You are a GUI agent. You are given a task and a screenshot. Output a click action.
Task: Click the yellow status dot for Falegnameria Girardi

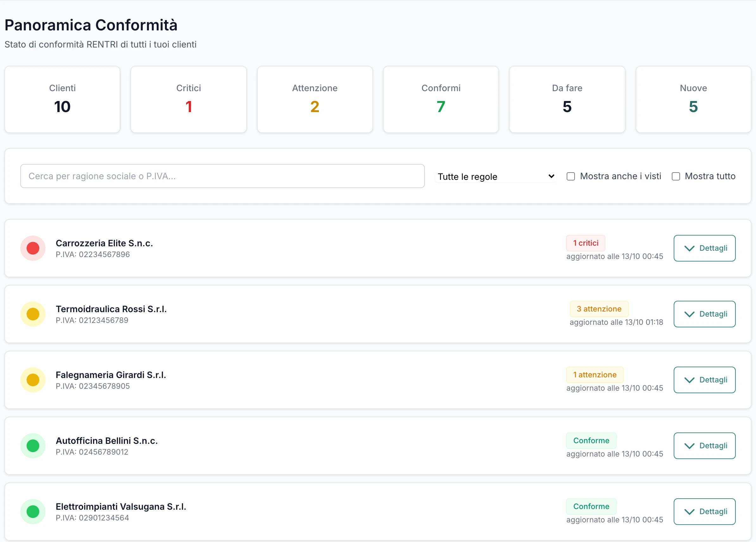[x=33, y=380]
